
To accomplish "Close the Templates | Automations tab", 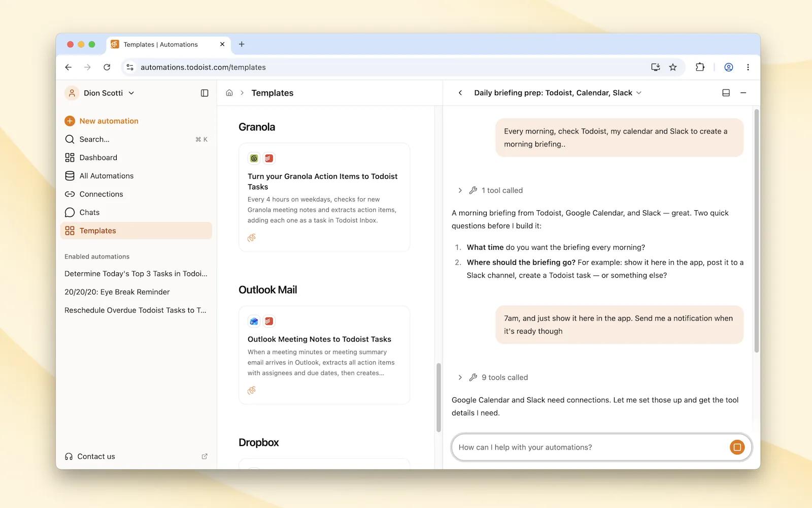I will point(222,44).
